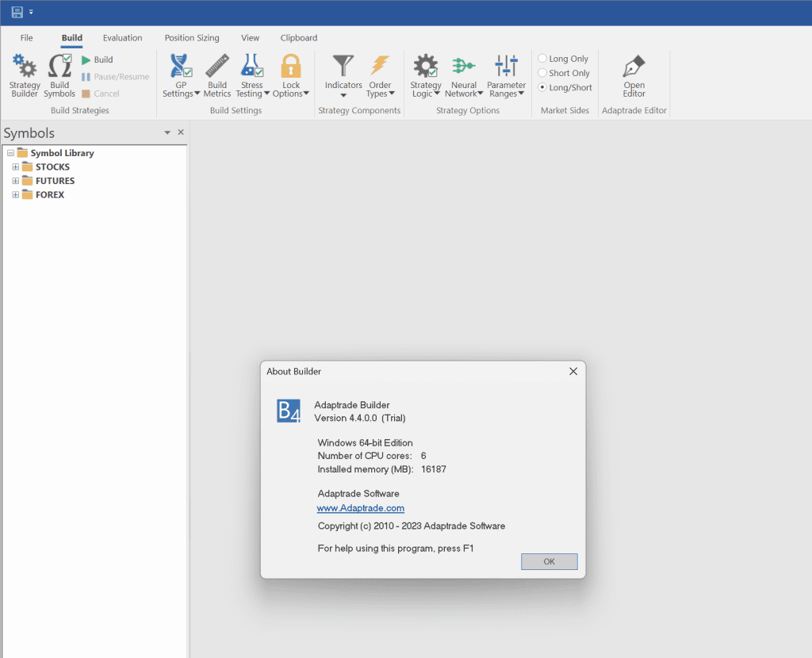Image resolution: width=812 pixels, height=658 pixels.
Task: Switch to the Position Sizing tab
Action: coord(192,38)
